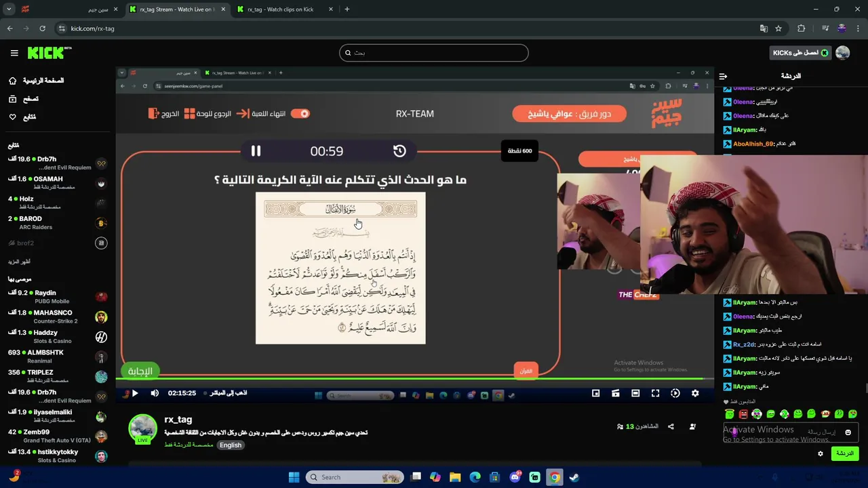Click the chat message input field
Screen dimensions: 868x488
[791, 432]
